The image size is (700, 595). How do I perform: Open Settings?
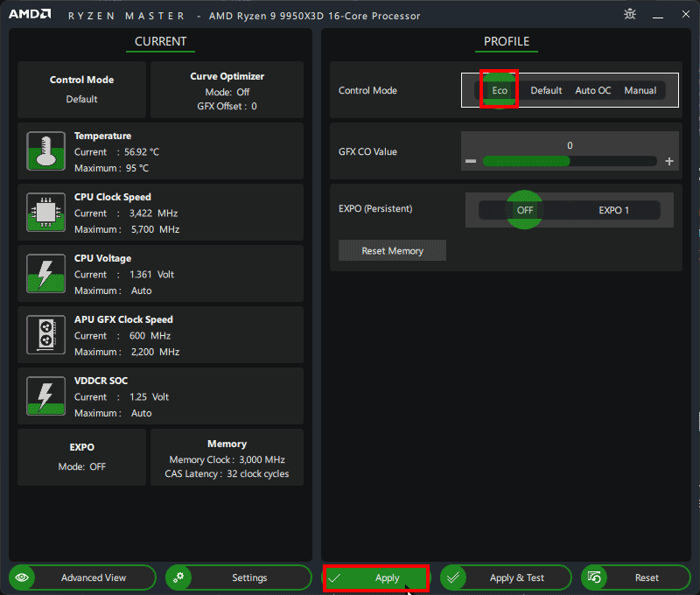tap(238, 577)
